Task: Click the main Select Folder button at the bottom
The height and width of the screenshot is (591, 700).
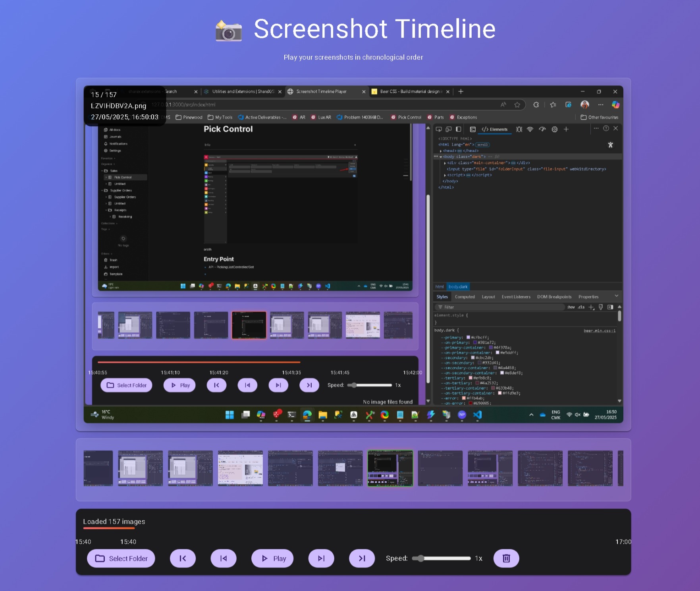Action: click(121, 558)
